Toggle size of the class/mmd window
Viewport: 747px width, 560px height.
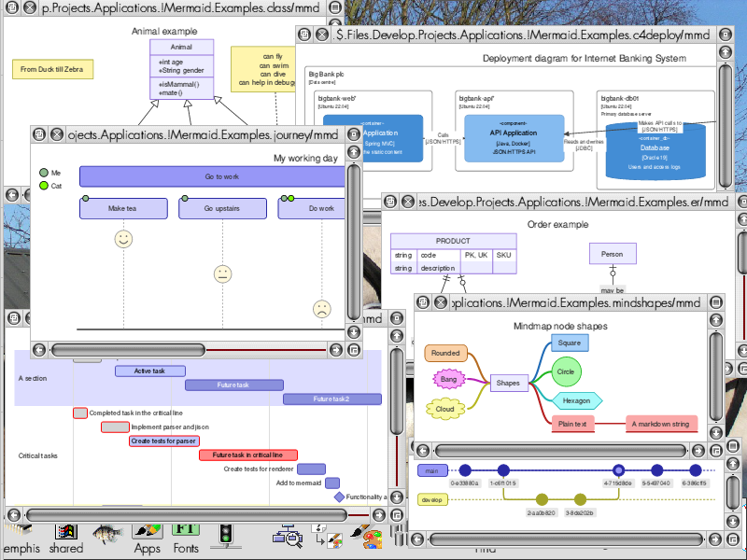click(335, 7)
